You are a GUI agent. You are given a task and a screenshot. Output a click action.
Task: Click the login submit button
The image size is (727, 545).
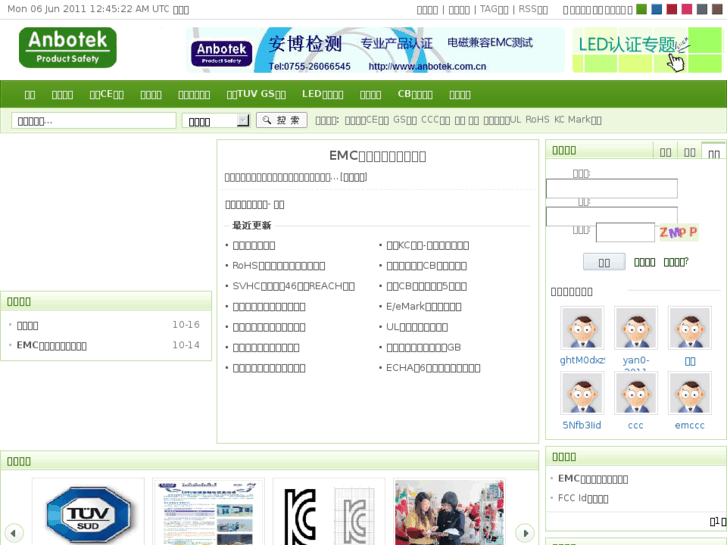tap(604, 262)
